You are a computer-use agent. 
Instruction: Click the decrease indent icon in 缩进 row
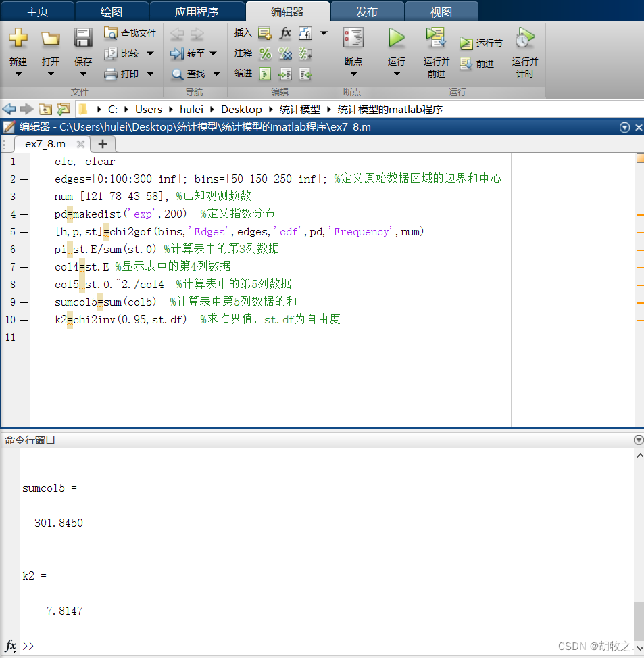click(x=305, y=74)
